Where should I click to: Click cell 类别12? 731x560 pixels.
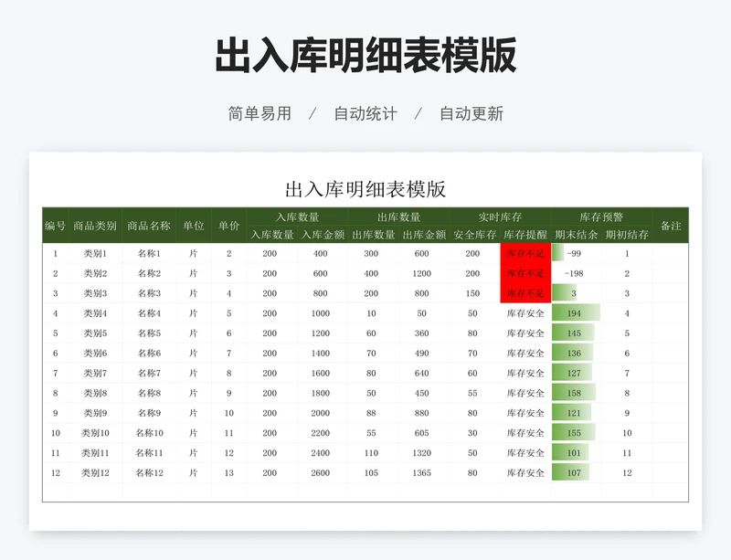click(95, 473)
